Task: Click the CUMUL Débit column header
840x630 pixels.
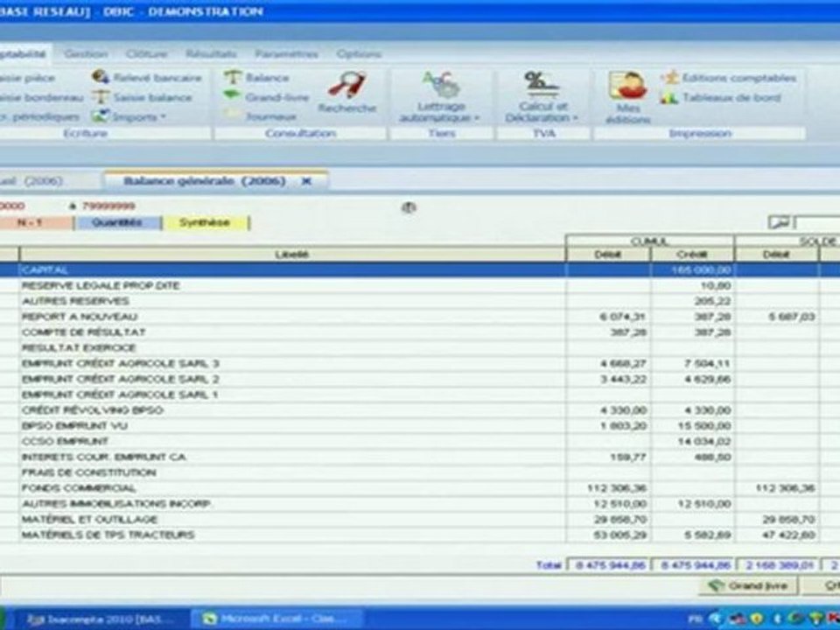Action: tap(608, 255)
